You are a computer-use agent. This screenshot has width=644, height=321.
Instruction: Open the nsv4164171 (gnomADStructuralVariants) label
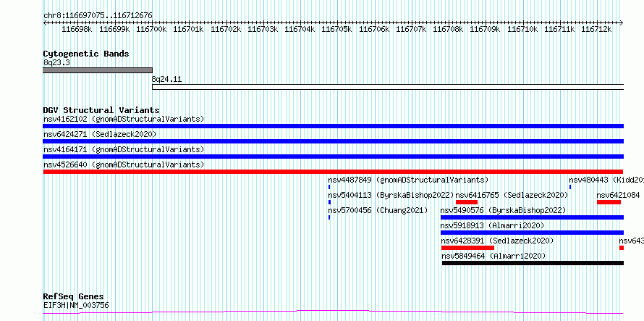click(124, 149)
